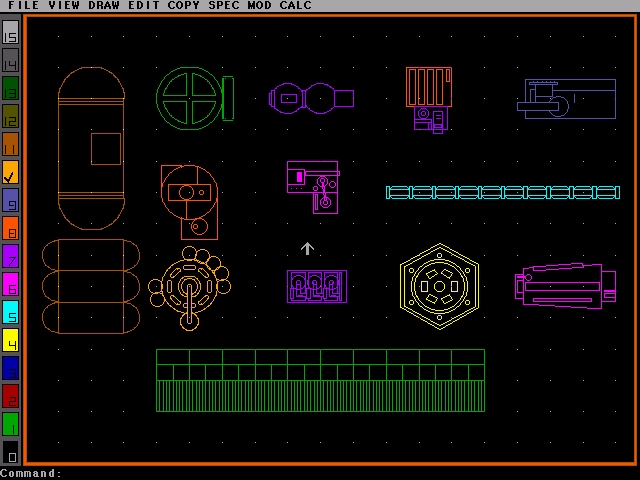Viewport: 640px width, 480px height.
Task: Open the FILE menu
Action: 22,6
